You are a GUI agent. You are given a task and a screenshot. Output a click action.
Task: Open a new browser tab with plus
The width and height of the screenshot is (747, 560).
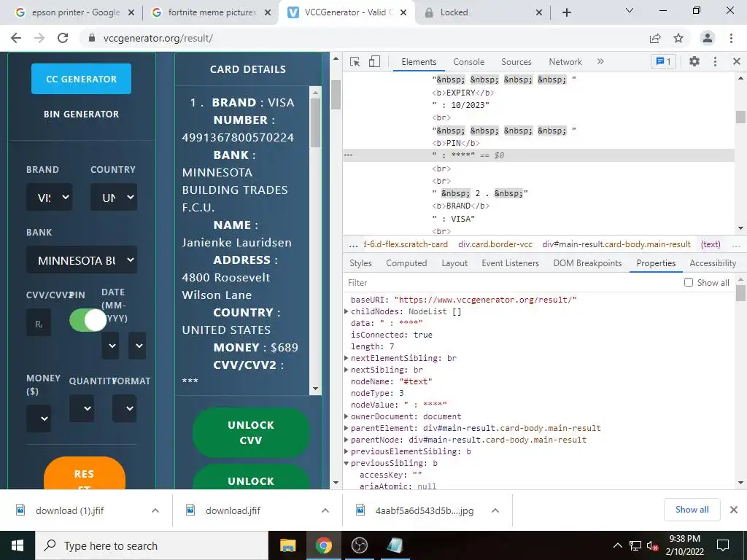click(x=566, y=12)
